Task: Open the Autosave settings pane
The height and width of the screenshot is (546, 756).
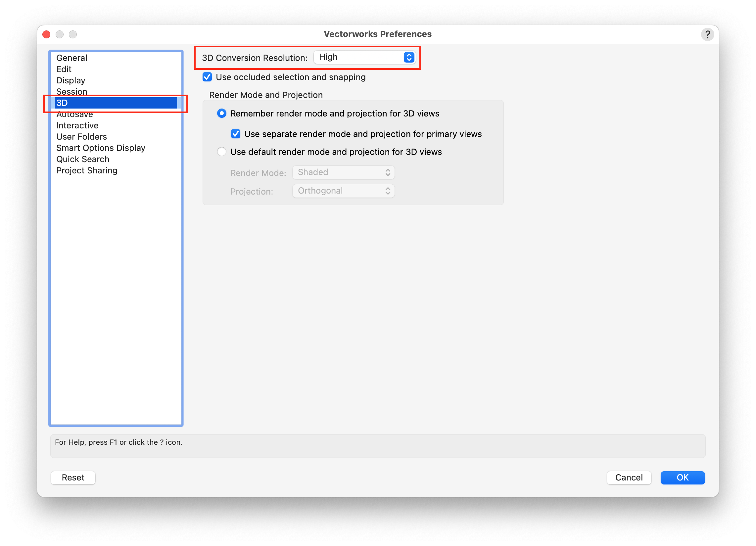Action: click(x=75, y=115)
